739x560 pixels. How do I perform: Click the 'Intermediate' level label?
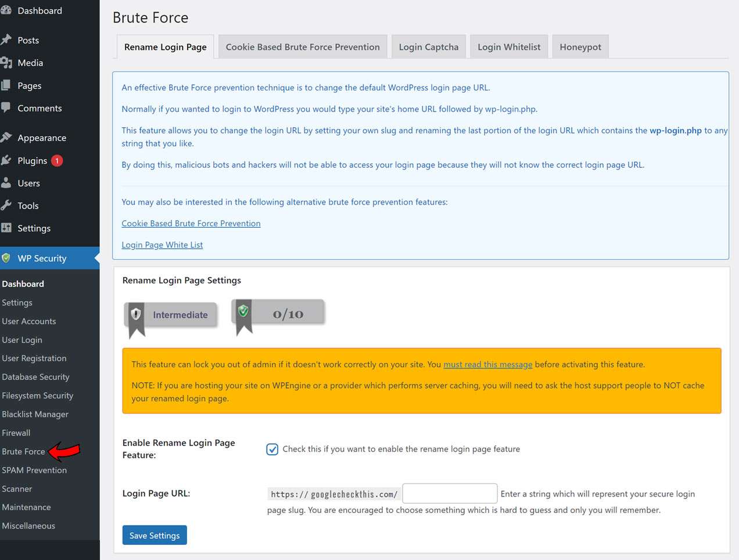pos(180,315)
